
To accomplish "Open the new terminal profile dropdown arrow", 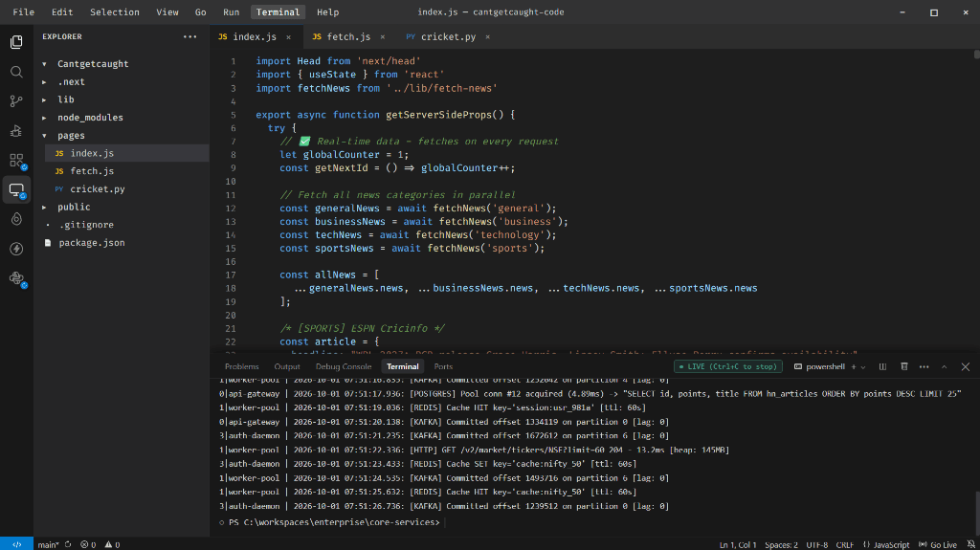I will point(863,367).
